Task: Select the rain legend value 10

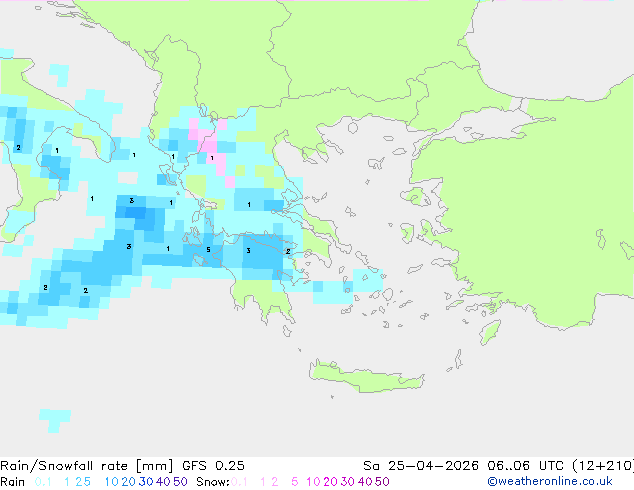Action: [111, 482]
